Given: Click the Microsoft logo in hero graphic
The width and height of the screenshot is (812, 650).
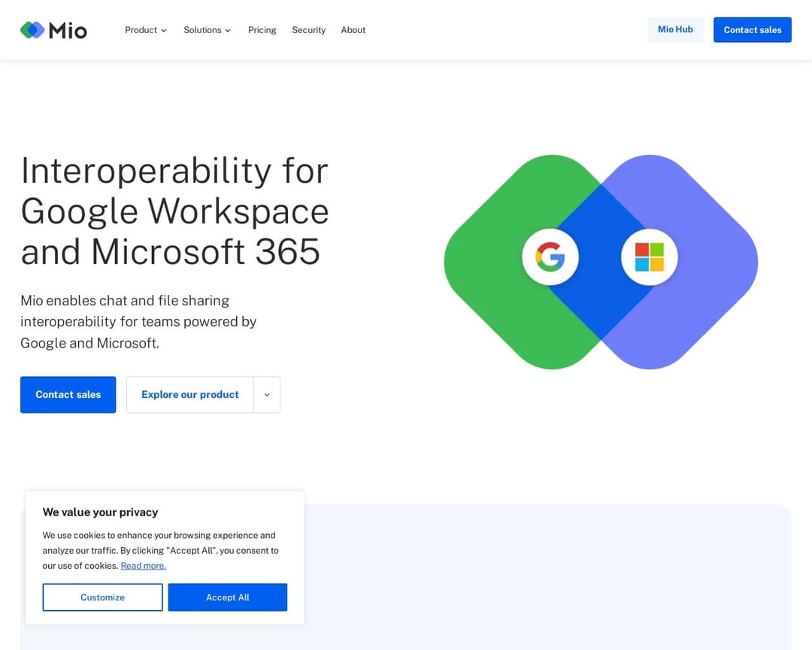Looking at the screenshot, I should click(649, 257).
